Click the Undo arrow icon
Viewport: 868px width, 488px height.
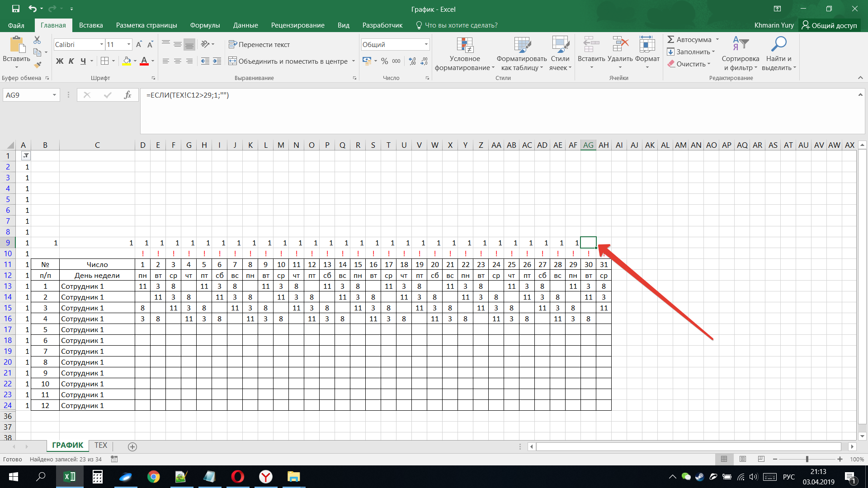[x=33, y=9]
